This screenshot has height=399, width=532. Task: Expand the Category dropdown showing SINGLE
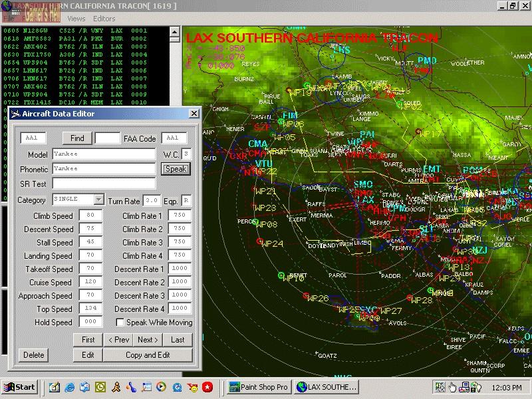(98, 199)
